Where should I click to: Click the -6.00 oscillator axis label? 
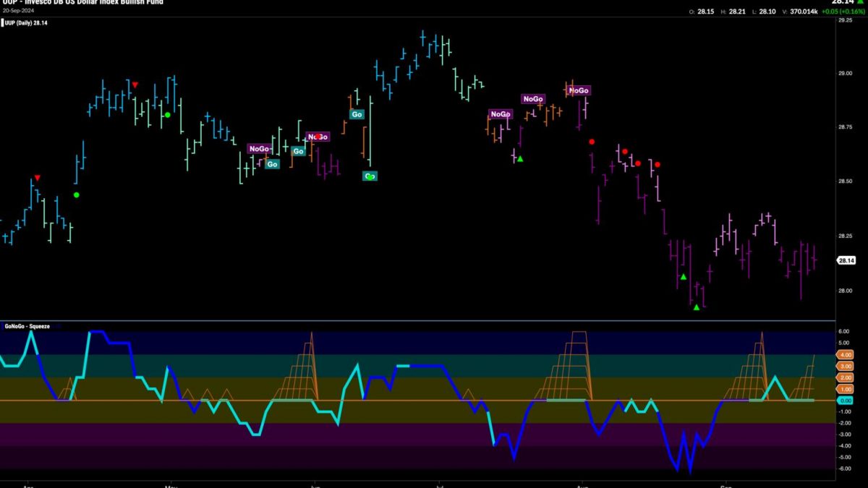[x=845, y=468]
